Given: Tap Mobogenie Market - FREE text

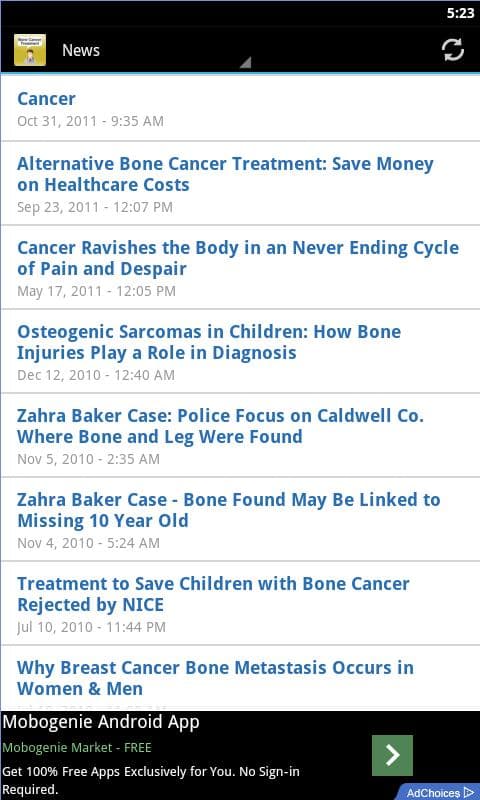Looking at the screenshot, I should (77, 748).
